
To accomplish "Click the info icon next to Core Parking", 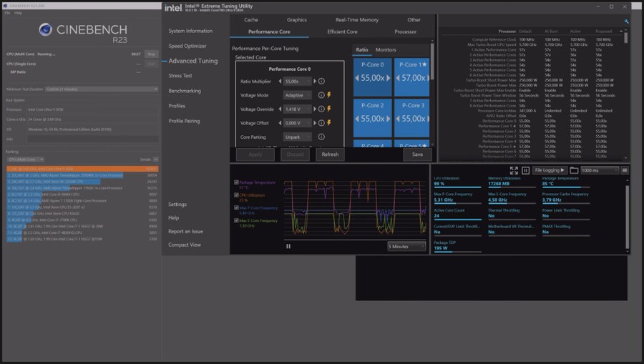I will (321, 137).
